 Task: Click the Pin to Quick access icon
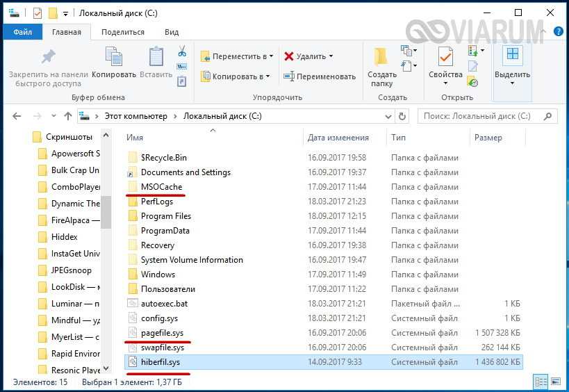coord(48,56)
